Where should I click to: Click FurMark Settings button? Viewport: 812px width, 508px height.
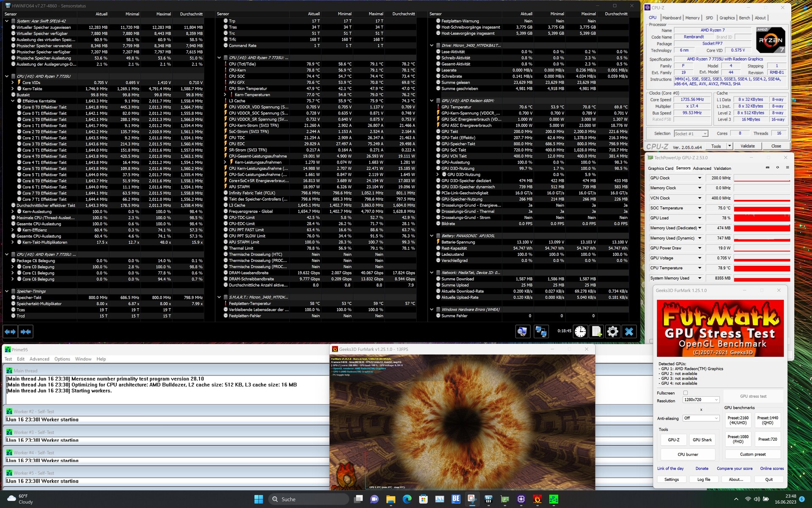coord(672,479)
